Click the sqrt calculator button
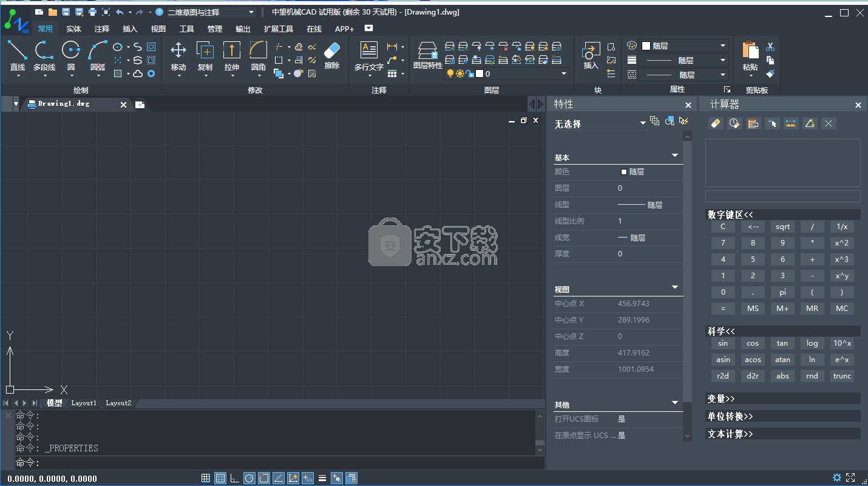The height and width of the screenshot is (486, 868). (782, 227)
